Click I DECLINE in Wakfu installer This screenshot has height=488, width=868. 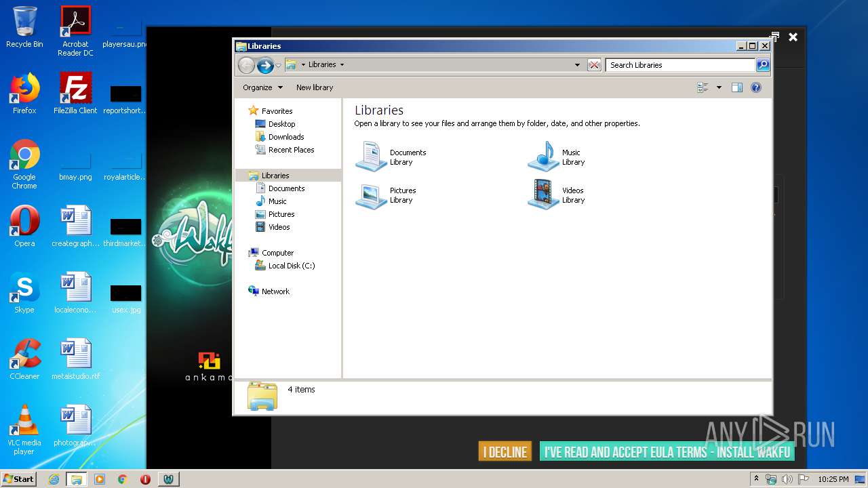[505, 452]
